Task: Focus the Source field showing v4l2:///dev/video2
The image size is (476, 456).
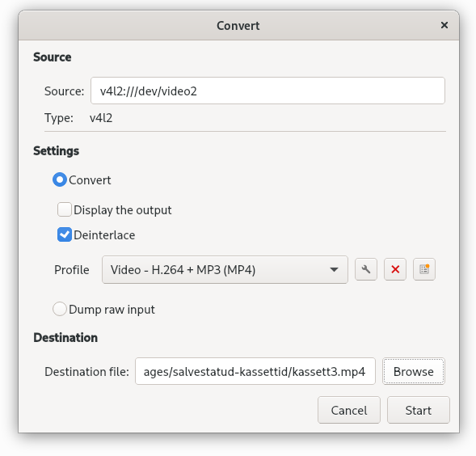Action: click(267, 91)
